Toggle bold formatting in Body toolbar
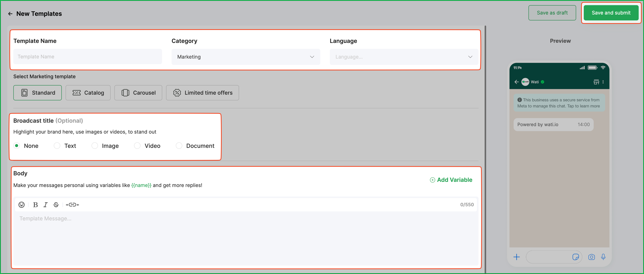The width and height of the screenshot is (644, 274). point(35,205)
